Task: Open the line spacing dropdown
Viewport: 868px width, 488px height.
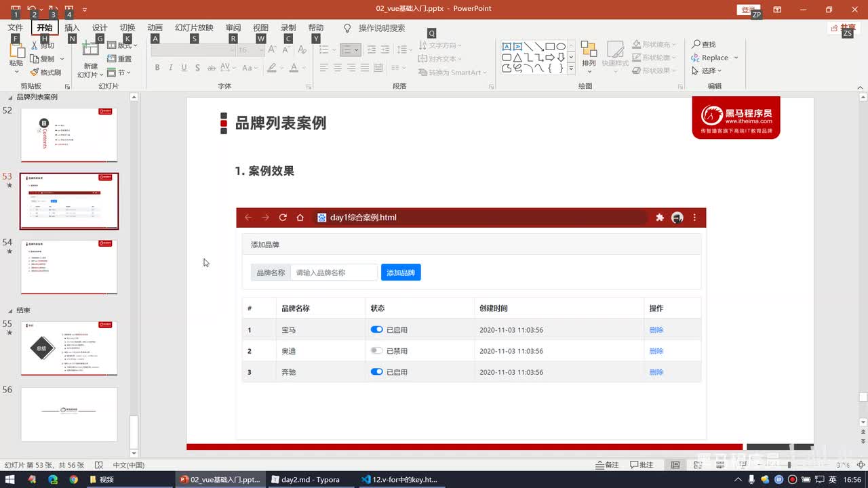Action: point(404,50)
